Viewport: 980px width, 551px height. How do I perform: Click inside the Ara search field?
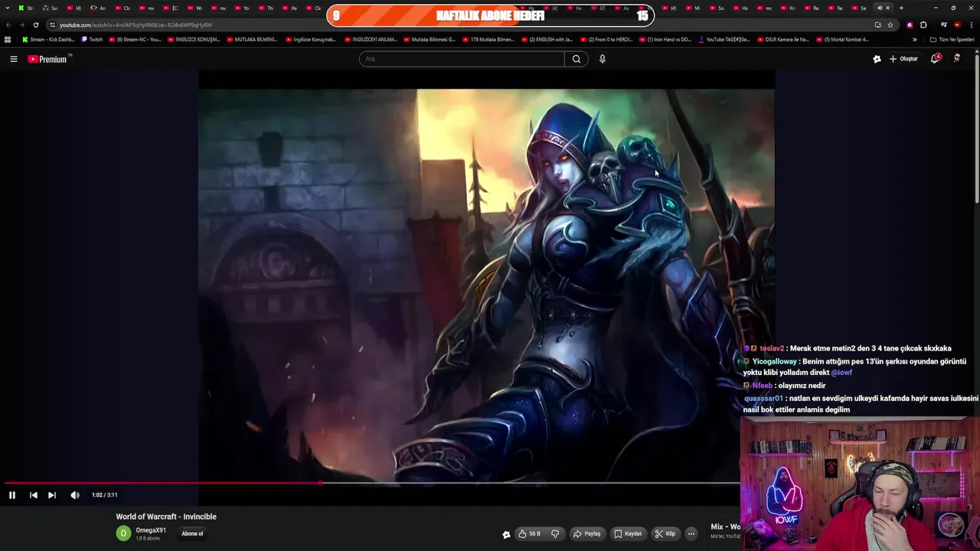coord(462,59)
